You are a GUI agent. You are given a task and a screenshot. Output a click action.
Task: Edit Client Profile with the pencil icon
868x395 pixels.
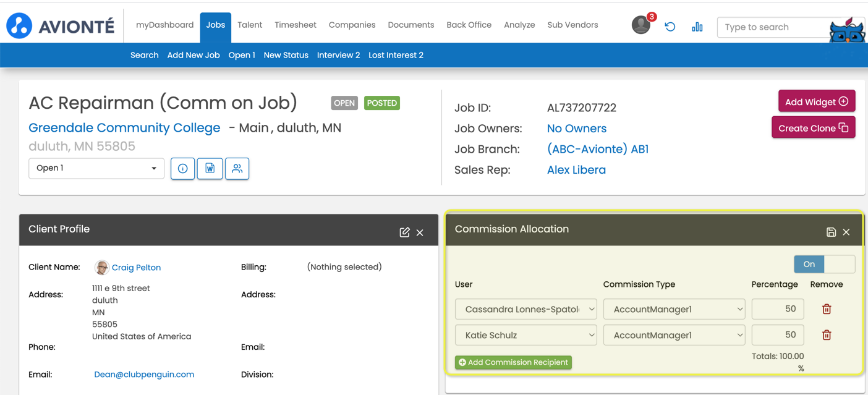404,232
